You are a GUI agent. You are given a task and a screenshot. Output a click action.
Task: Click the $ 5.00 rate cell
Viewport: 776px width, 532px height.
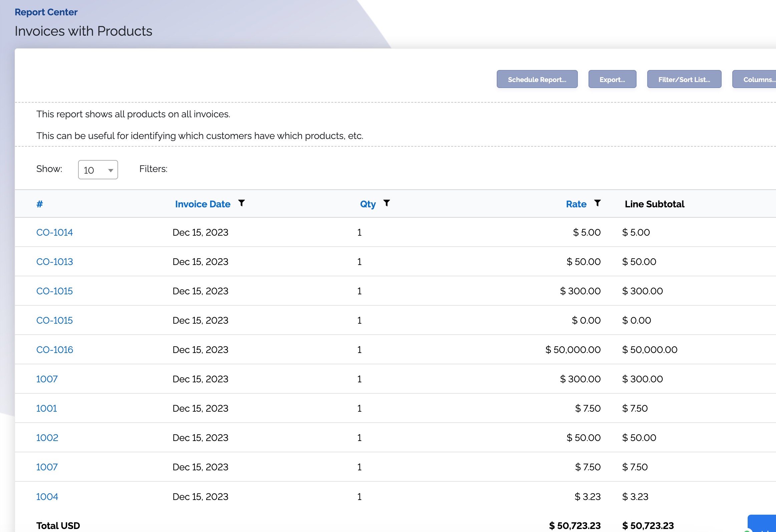click(587, 232)
